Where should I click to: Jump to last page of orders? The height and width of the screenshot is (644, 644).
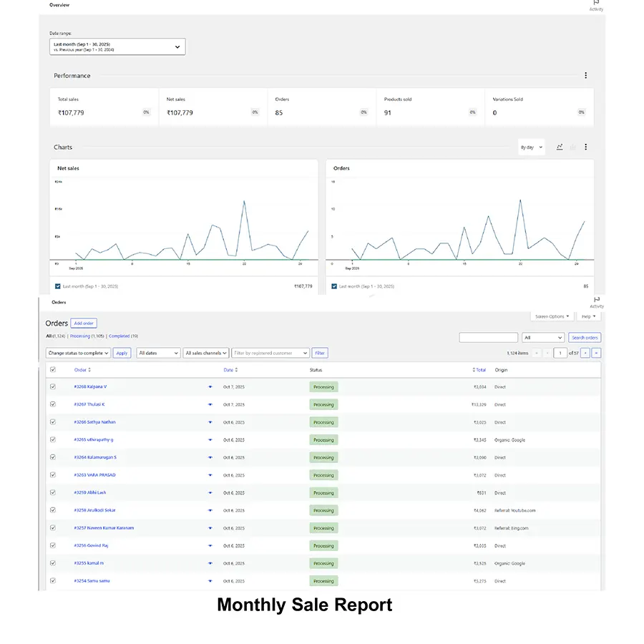(596, 353)
